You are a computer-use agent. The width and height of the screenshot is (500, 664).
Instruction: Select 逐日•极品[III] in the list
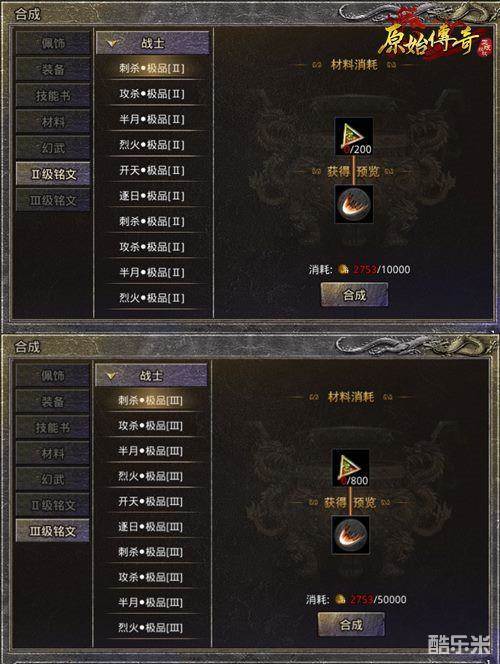[151, 527]
